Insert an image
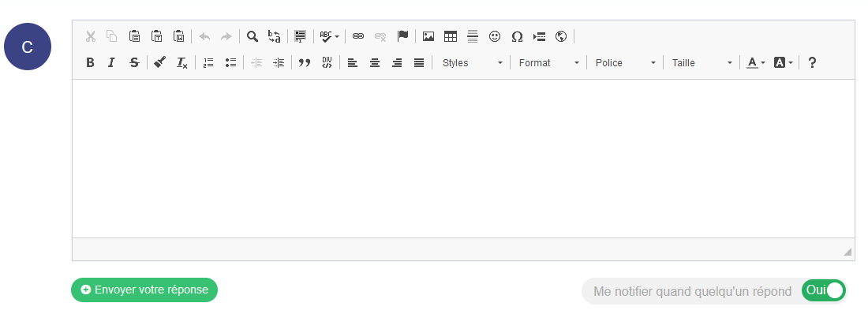Viewport: 868px width, 314px height. [x=428, y=36]
